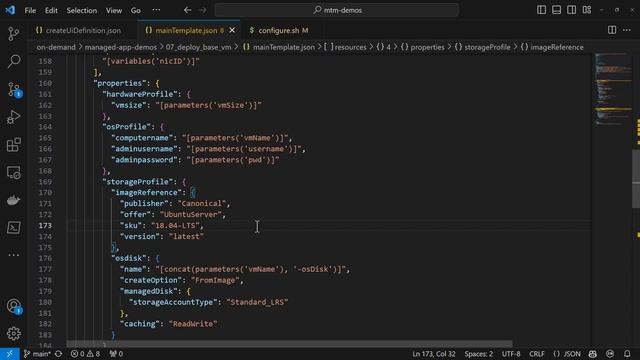Open the Docker view
640x360 pixels.
click(x=14, y=200)
